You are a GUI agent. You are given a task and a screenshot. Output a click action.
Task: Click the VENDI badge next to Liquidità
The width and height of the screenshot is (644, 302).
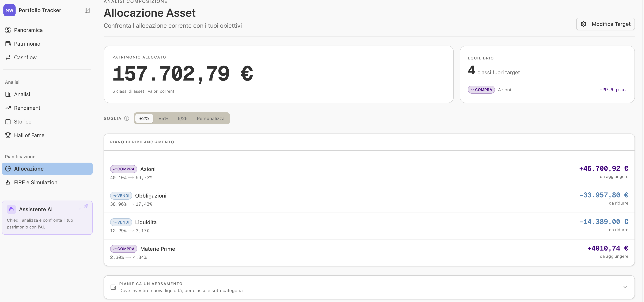coord(121,222)
